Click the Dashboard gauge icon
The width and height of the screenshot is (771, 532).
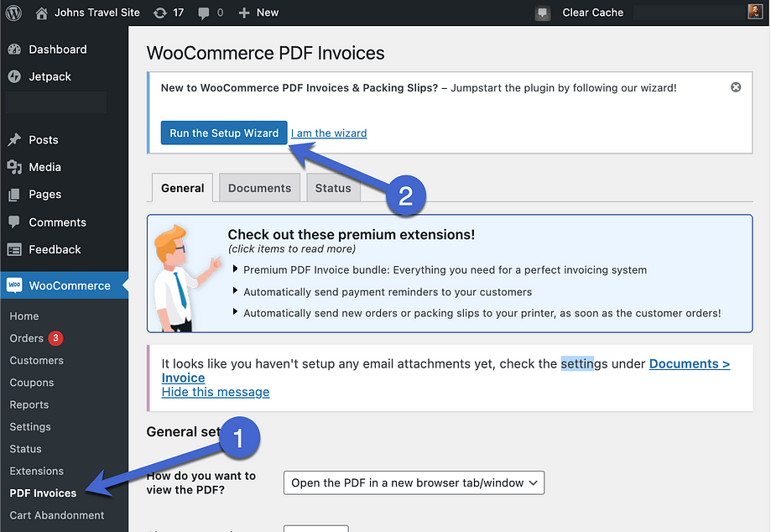click(14, 50)
